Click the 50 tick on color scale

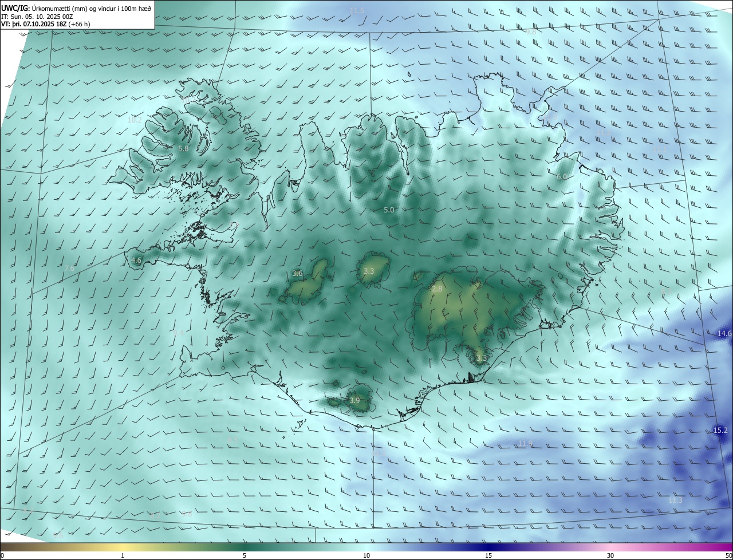728,555
